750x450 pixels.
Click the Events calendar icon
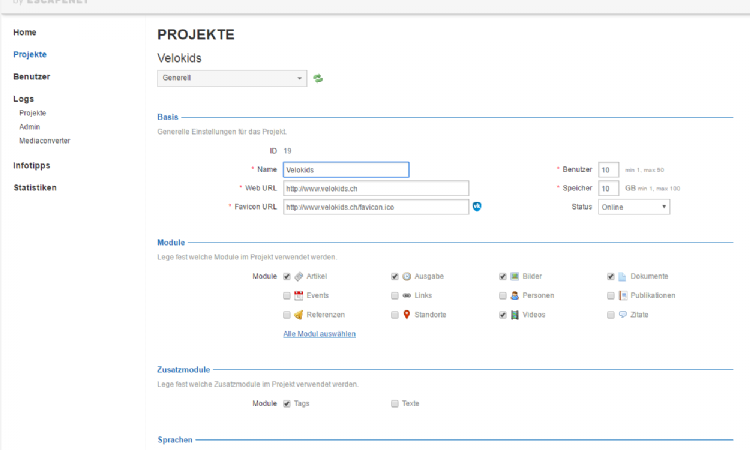point(299,295)
